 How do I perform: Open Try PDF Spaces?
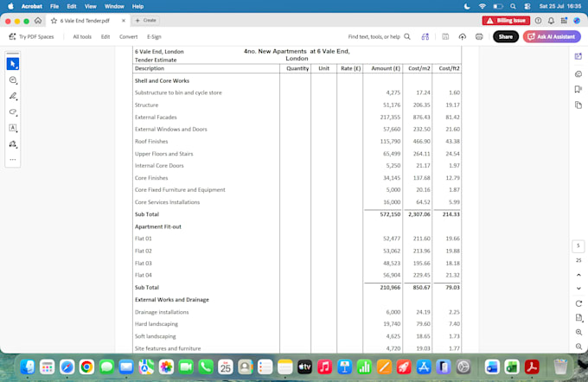point(31,37)
